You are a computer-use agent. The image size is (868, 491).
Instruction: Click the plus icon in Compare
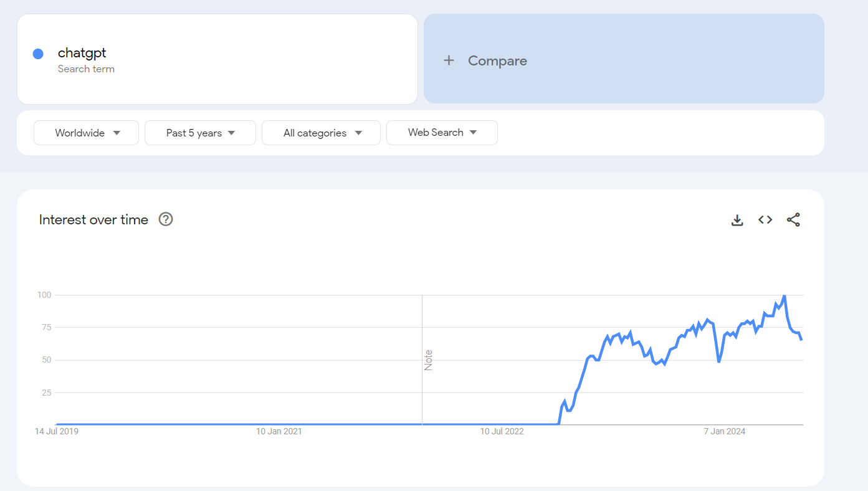[449, 60]
